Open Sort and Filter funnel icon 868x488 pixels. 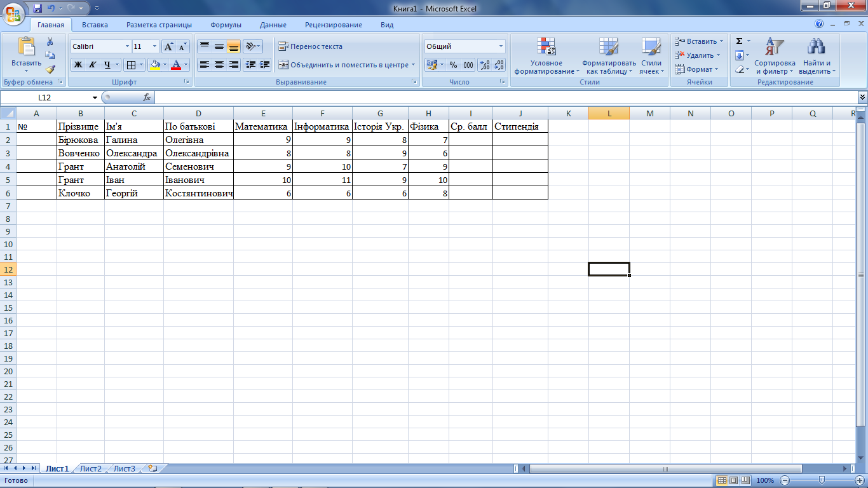click(x=774, y=48)
